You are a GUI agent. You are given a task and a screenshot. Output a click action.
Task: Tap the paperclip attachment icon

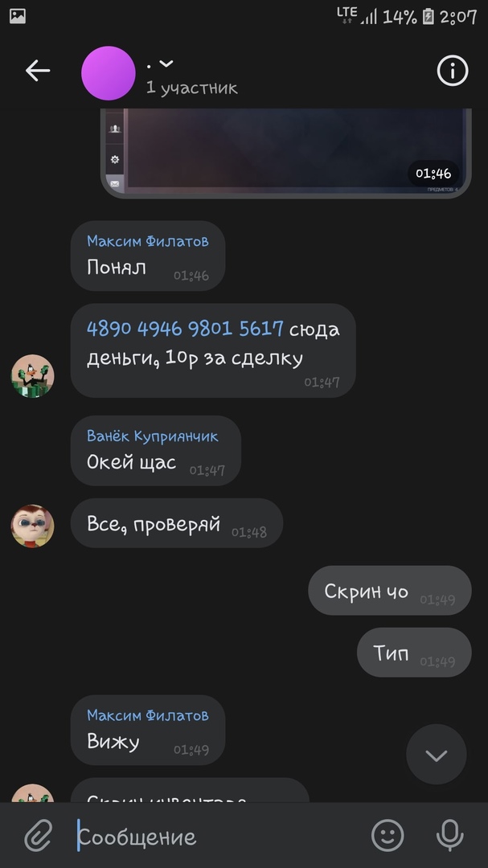[x=39, y=835]
